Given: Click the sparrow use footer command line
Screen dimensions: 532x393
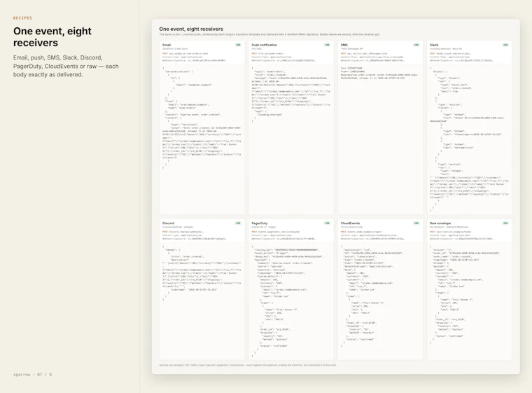Looking at the screenshot, I should click(x=248, y=365).
